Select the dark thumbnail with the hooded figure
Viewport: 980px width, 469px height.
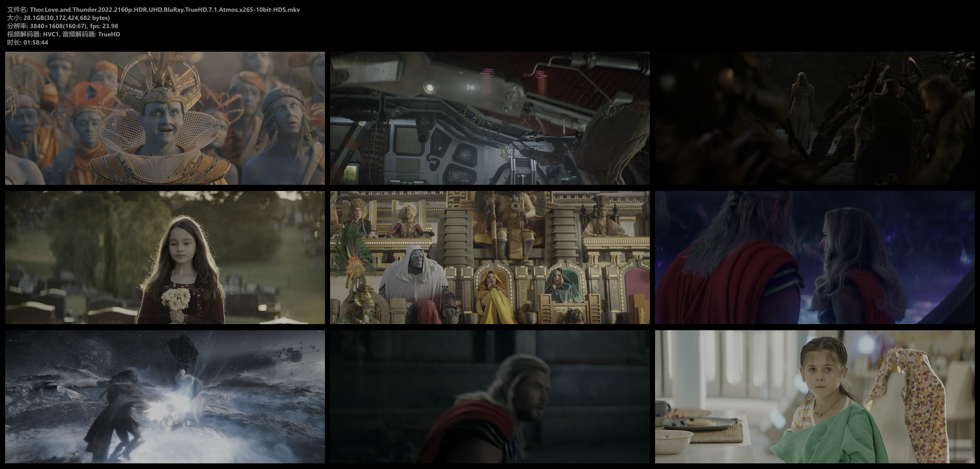[x=815, y=118]
